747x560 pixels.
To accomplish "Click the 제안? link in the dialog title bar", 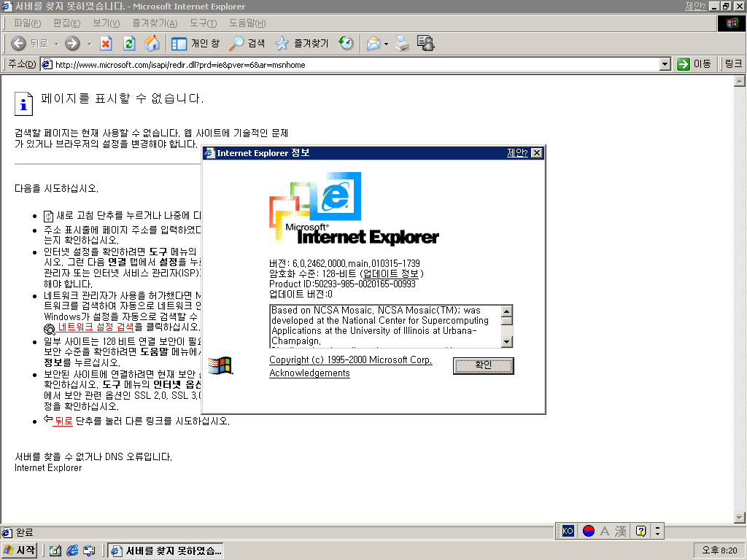I will 517,153.
